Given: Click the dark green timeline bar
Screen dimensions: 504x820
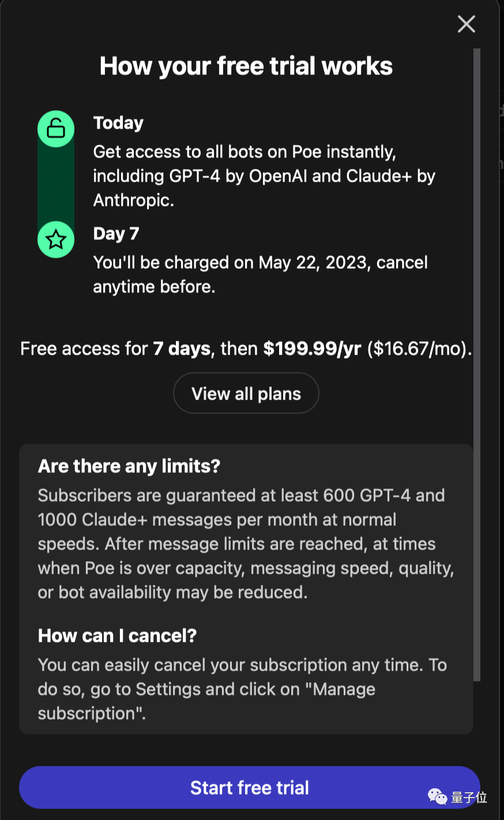Looking at the screenshot, I should click(x=56, y=183).
